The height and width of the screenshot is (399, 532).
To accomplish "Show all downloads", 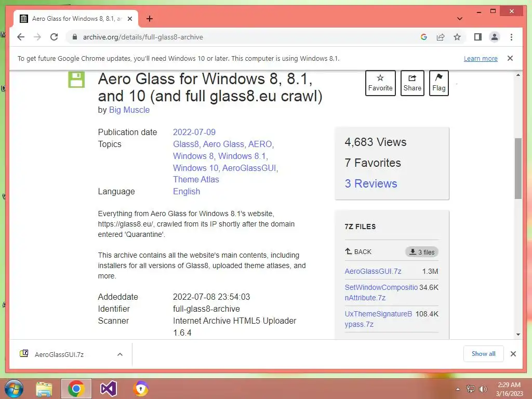I will tap(484, 354).
